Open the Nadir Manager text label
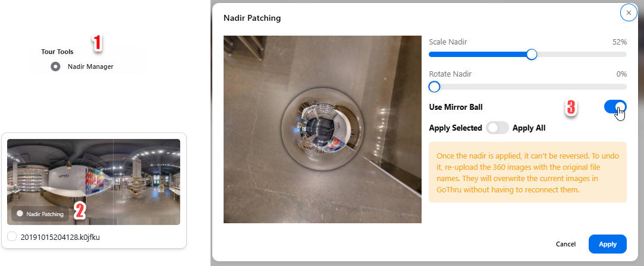644x266 pixels. (90, 66)
